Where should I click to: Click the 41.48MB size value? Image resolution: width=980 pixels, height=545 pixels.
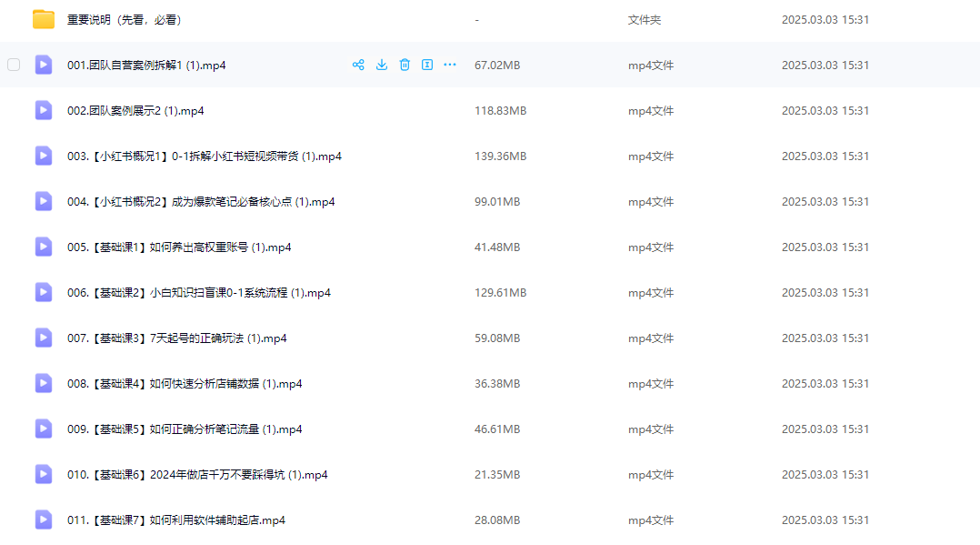pyautogui.click(x=497, y=247)
